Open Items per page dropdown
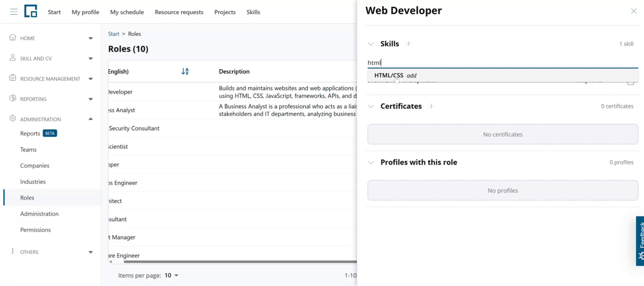The width and height of the screenshot is (644, 286). pyautogui.click(x=171, y=275)
